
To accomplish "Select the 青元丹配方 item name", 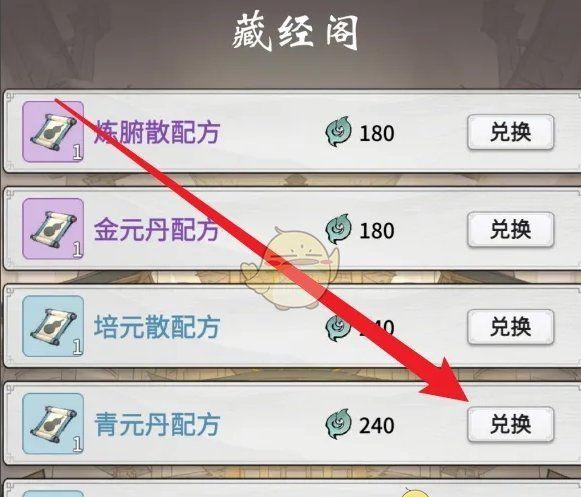I will (x=157, y=424).
